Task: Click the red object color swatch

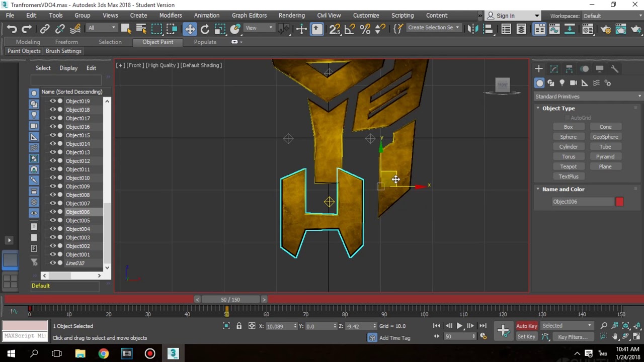Action: pos(619,202)
